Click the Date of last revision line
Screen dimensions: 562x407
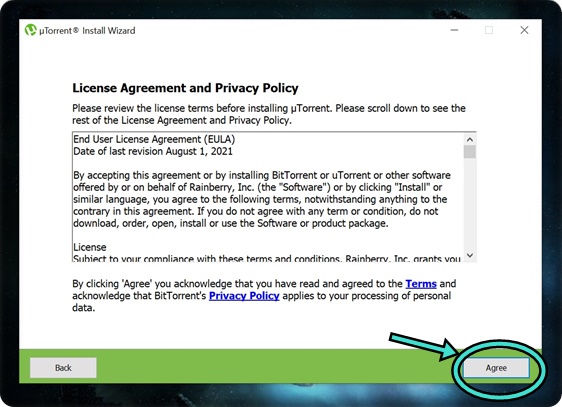(153, 151)
